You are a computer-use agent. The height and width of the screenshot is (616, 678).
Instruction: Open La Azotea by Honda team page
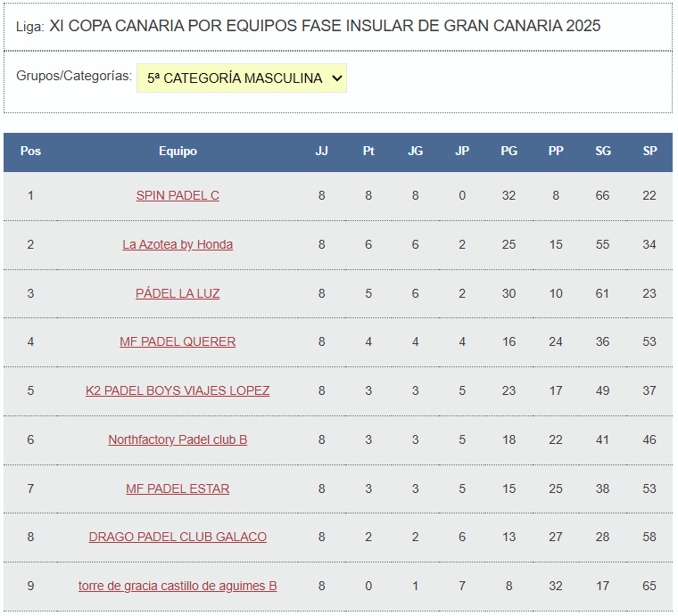[x=178, y=244]
